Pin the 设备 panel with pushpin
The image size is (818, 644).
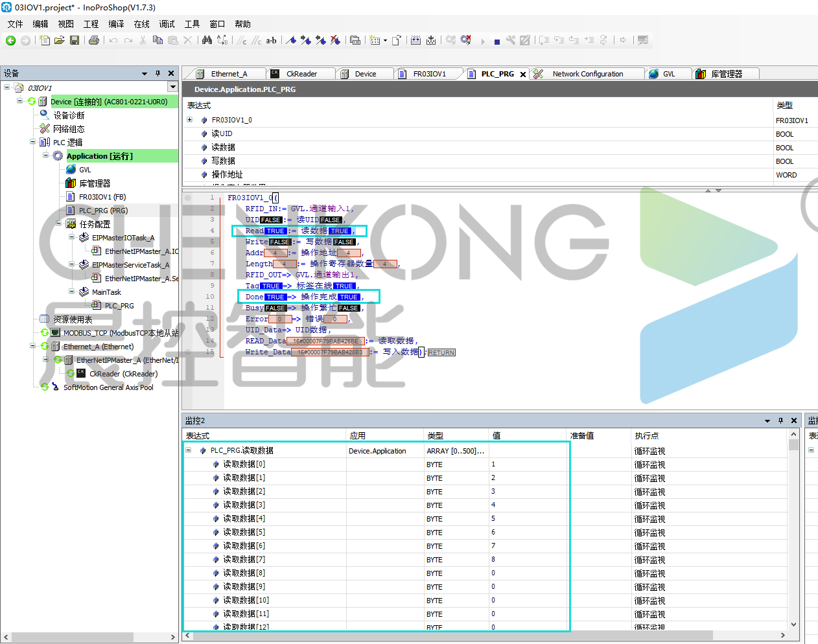pyautogui.click(x=158, y=74)
